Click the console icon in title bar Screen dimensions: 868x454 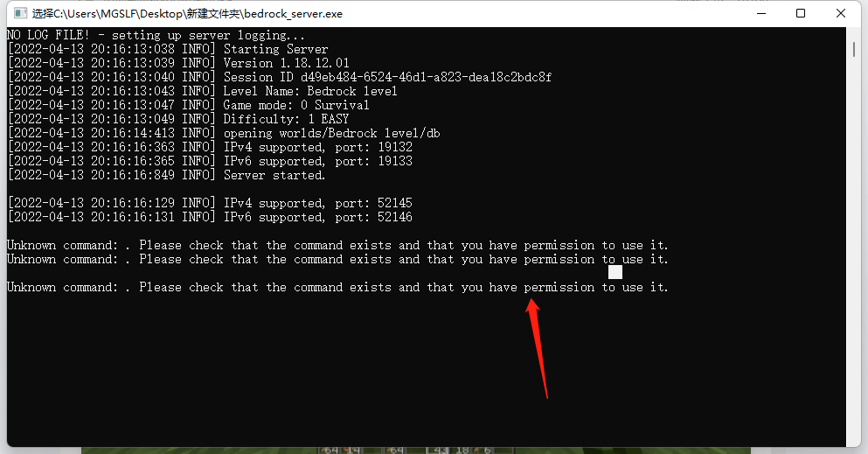20,13
